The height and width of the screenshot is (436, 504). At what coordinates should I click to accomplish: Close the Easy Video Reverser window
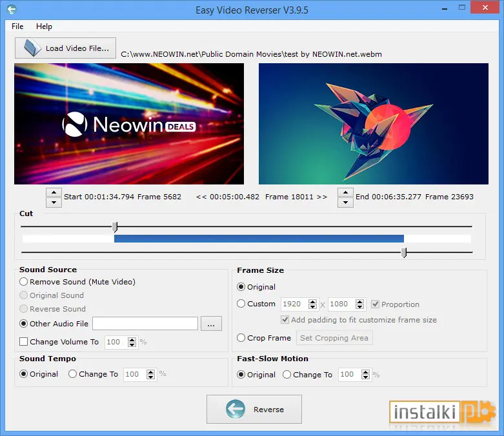pos(485,7)
